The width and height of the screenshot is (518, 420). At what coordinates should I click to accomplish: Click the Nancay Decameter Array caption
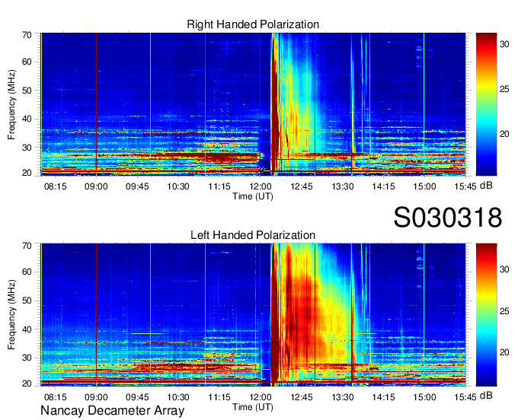[112, 411]
